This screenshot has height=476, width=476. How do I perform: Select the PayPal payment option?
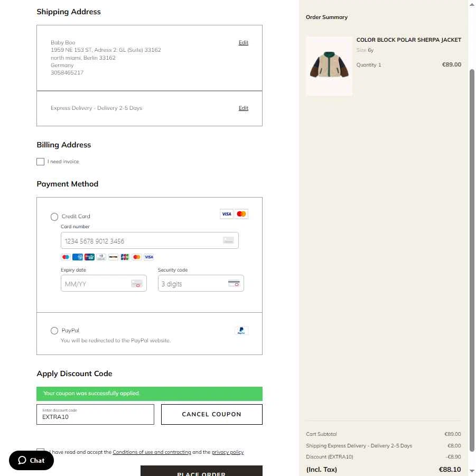click(54, 331)
